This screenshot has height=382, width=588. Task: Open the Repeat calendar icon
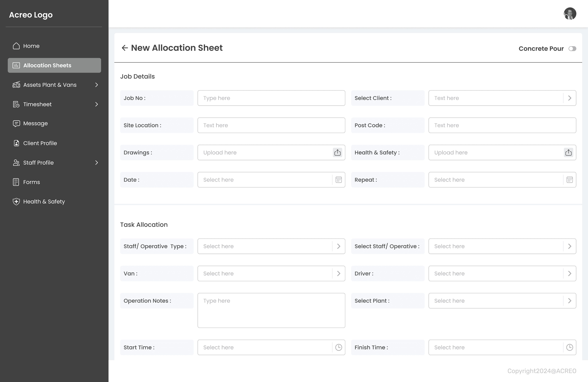pyautogui.click(x=569, y=180)
